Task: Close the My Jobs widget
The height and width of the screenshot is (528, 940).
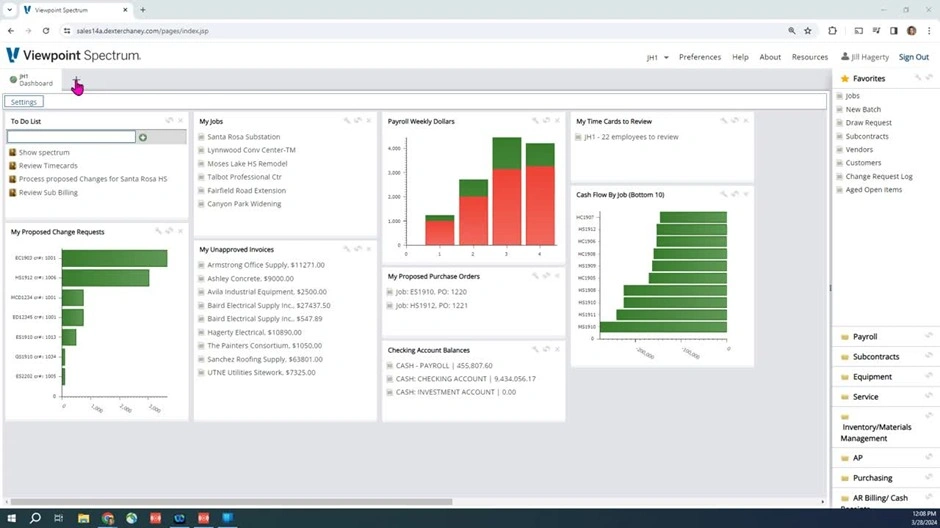Action: 369,121
